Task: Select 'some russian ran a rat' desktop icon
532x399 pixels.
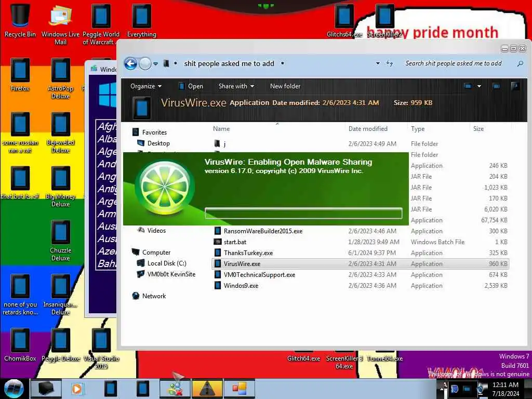Action: (x=20, y=132)
